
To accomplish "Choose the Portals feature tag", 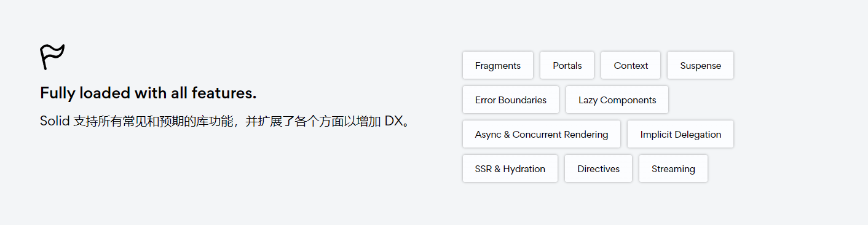I will 567,65.
